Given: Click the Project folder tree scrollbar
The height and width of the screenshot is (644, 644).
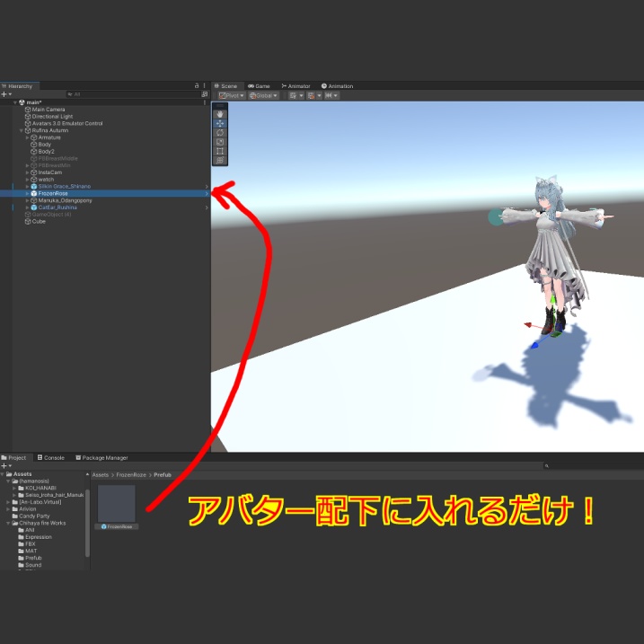Looking at the screenshot, I should (x=87, y=523).
